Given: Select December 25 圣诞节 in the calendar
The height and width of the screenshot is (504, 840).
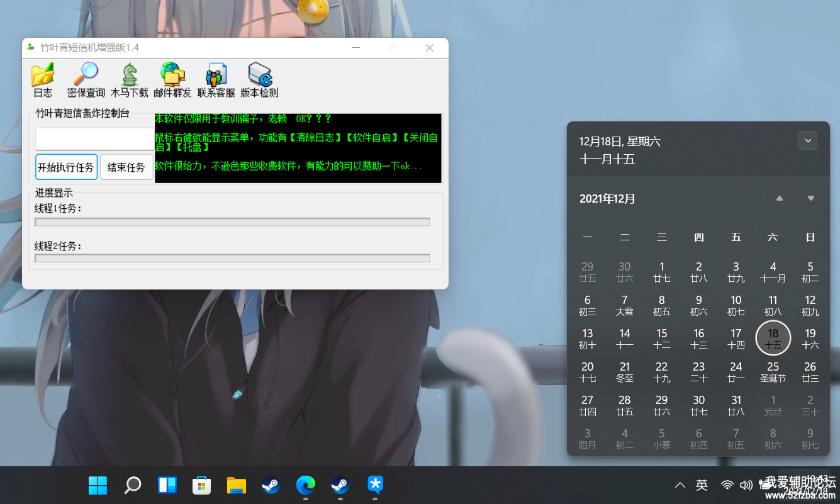Looking at the screenshot, I should 773,371.
